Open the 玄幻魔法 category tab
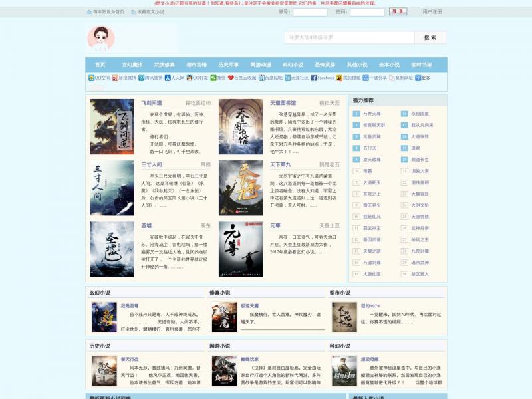 [x=132, y=65]
